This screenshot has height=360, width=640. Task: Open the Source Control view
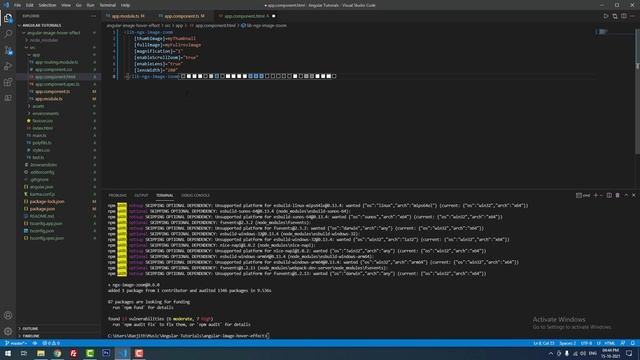[x=8, y=50]
